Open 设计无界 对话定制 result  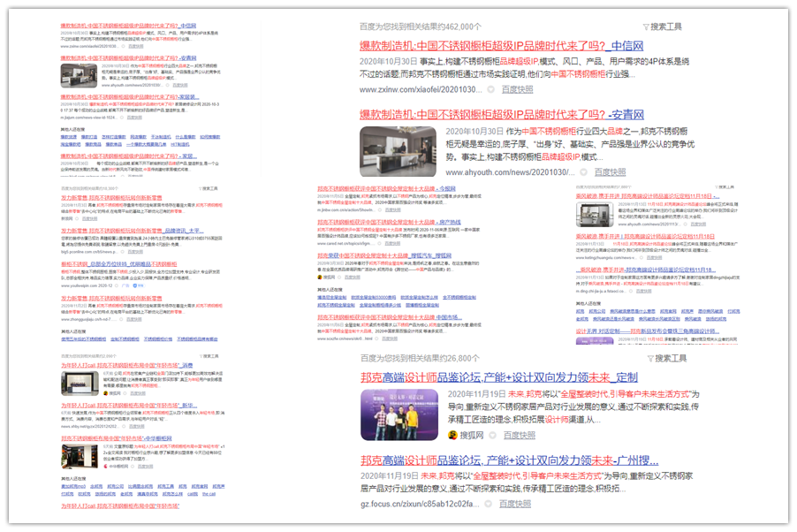click(648, 331)
